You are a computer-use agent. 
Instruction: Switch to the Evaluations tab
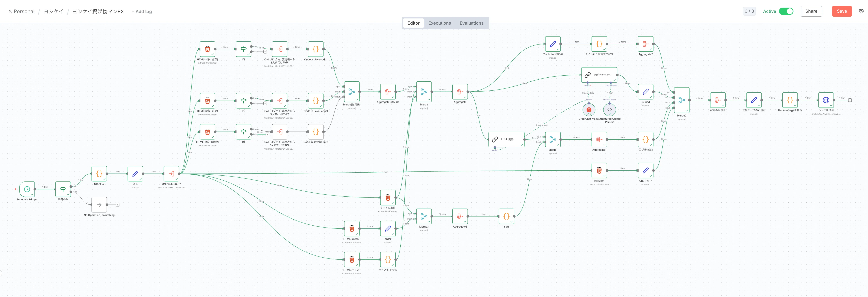click(471, 23)
